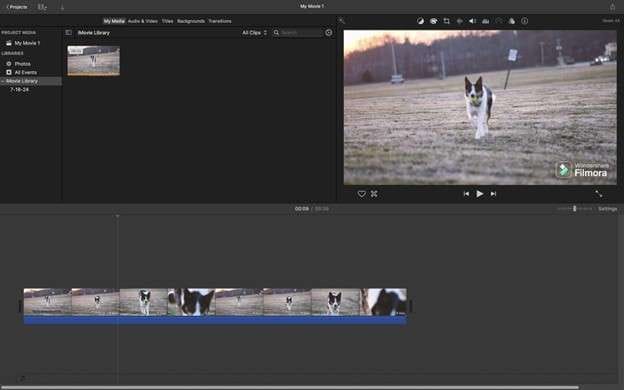Click the My Movie 1 window title
Viewport: 624px width, 390px height.
(x=312, y=6)
